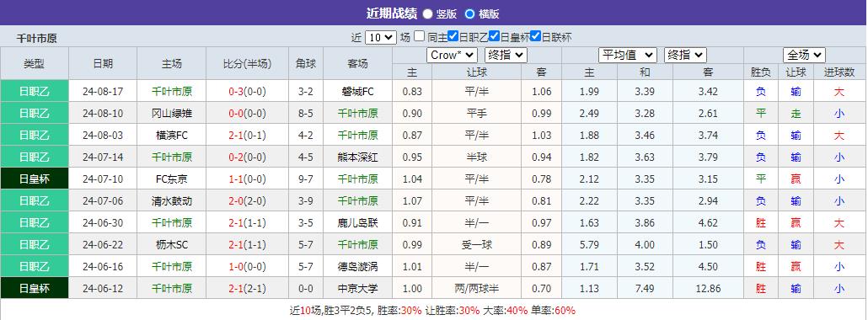Click the 角球 column header
The width and height of the screenshot is (868, 320).
tap(306, 64)
